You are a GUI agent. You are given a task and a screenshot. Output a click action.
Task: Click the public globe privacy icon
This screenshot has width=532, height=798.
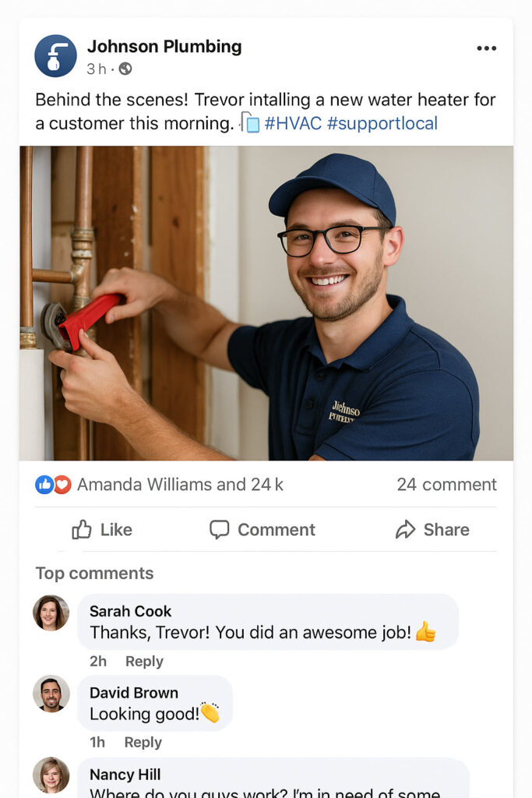pos(125,69)
